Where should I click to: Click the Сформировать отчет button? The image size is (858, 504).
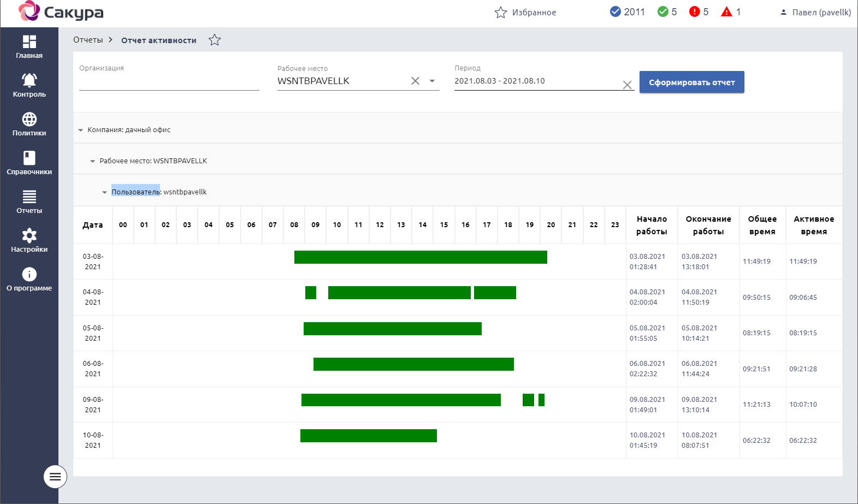click(x=691, y=82)
